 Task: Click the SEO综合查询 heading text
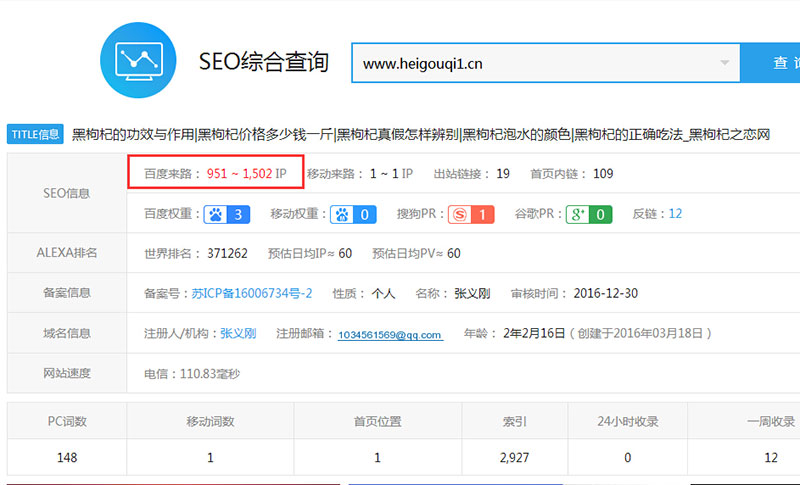[x=264, y=62]
